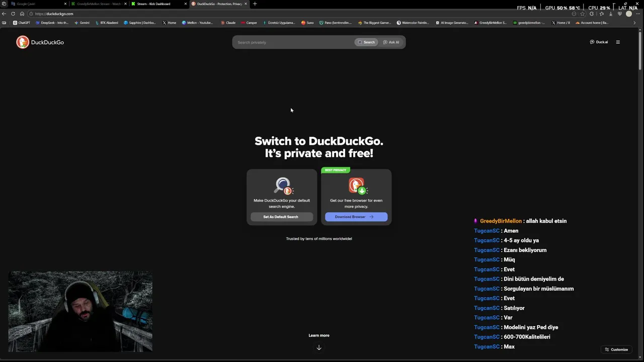Screen dimensions: 644x362
Task: Open GreedyBirMellon S... bookmark
Action: click(x=491, y=23)
